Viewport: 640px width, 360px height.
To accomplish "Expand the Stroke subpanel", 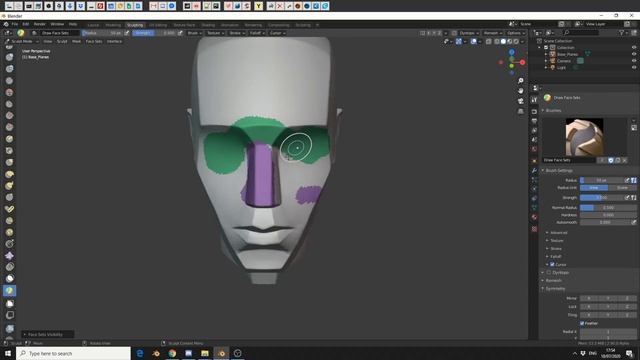I will coord(556,249).
